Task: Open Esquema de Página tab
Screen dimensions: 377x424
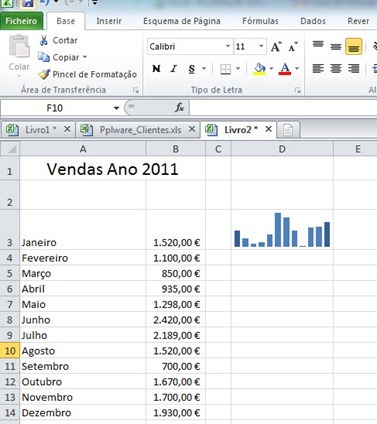Action: click(182, 21)
